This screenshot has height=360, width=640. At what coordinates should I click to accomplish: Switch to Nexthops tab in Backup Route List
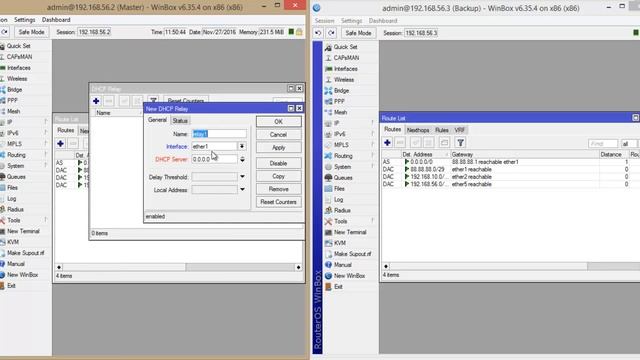[418, 130]
